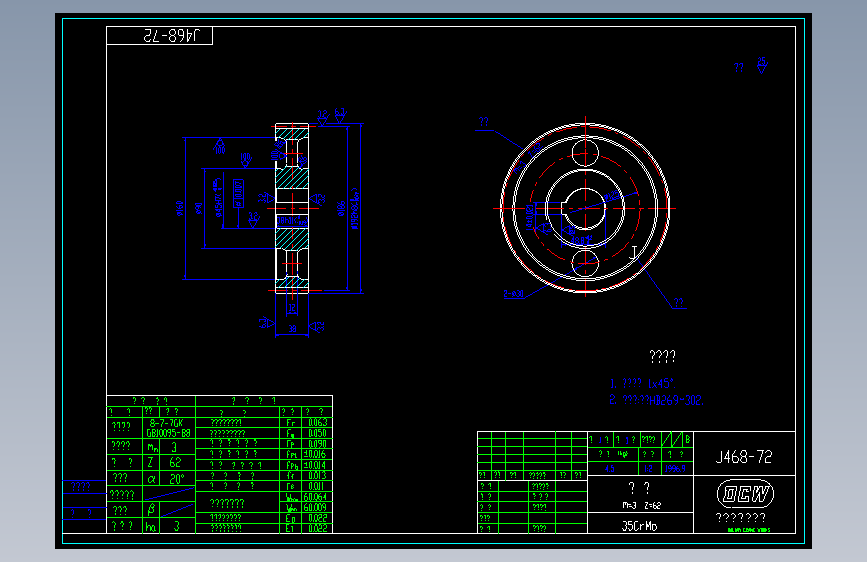Click the α symbol cell
The width and height of the screenshot is (867, 562).
tap(151, 479)
